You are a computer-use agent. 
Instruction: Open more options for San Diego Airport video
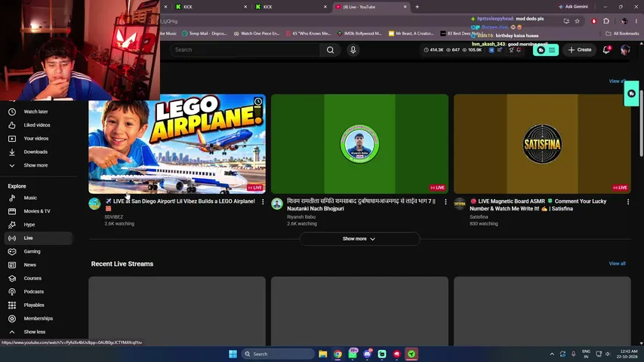pyautogui.click(x=263, y=202)
